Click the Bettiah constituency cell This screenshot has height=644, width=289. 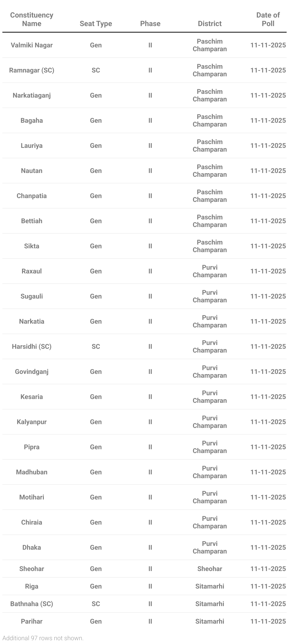tap(32, 221)
